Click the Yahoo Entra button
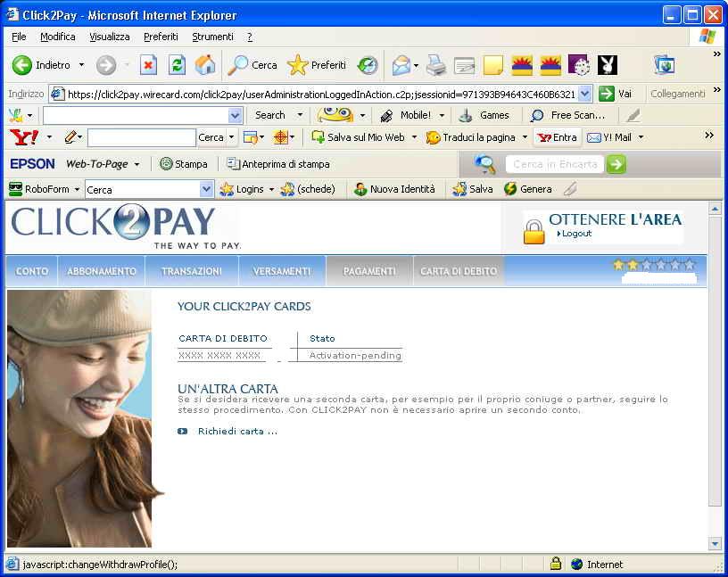Image resolution: width=728 pixels, height=577 pixels. pos(557,137)
